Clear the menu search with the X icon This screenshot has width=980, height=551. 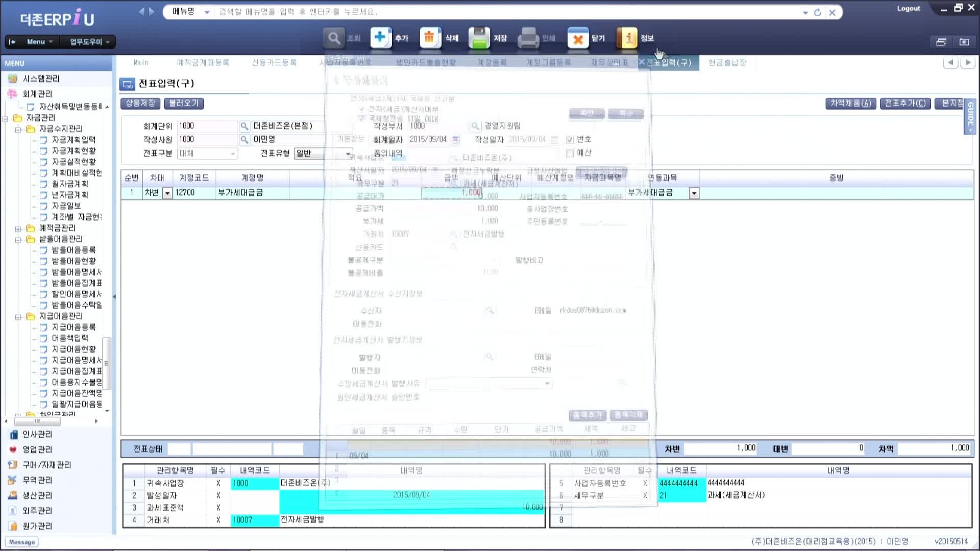[832, 12]
